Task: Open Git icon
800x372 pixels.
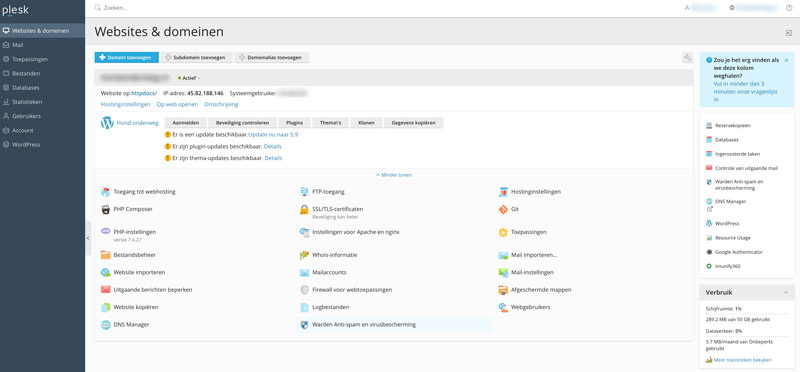Action: pos(503,209)
